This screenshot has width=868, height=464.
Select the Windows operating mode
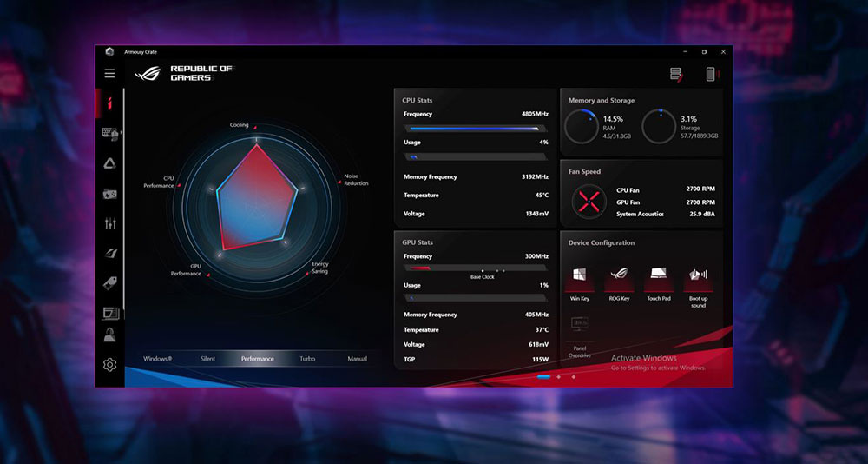click(x=158, y=359)
